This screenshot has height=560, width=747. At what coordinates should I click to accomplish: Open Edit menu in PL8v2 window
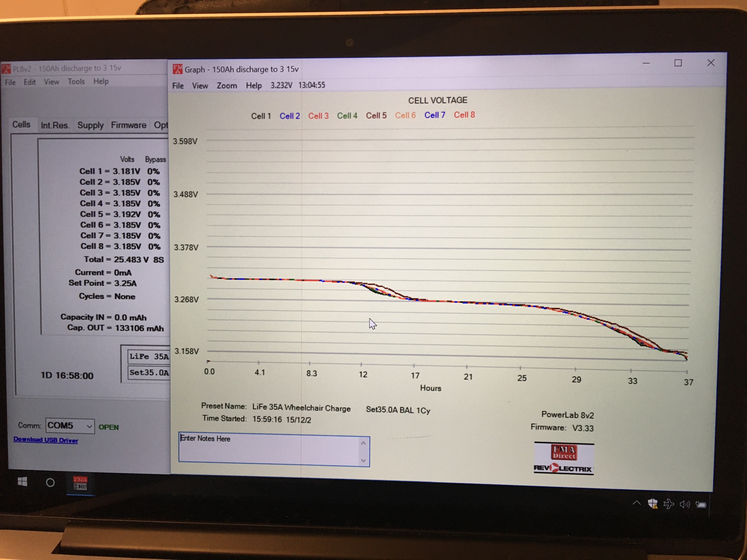(x=30, y=82)
